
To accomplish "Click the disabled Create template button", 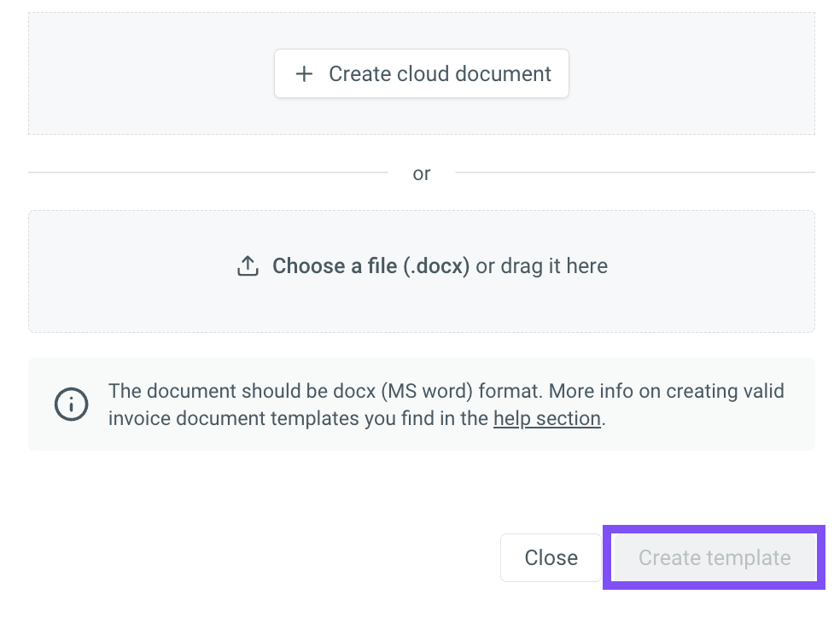I will 715,557.
